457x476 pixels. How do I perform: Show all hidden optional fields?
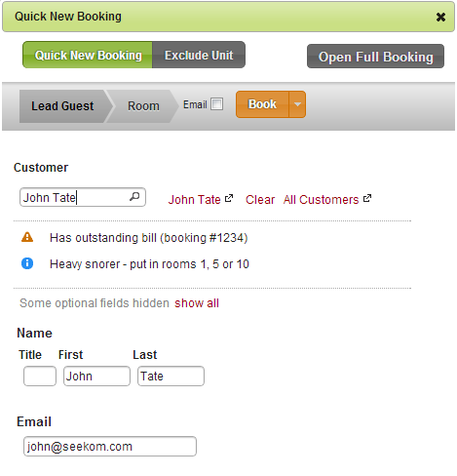point(197,303)
